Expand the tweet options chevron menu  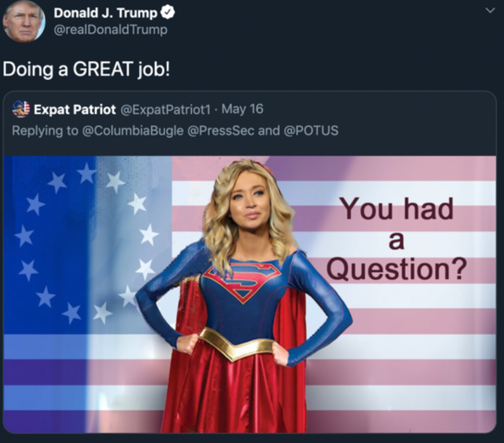490,11
